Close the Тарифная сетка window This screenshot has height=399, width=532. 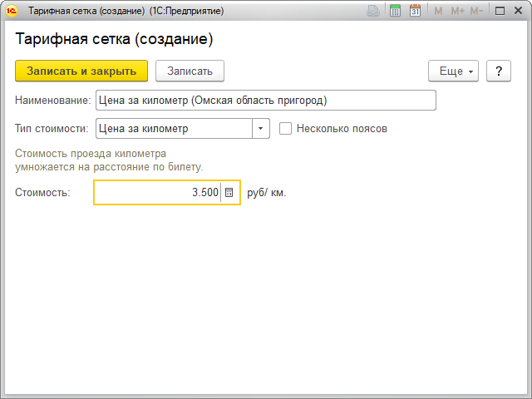518,11
